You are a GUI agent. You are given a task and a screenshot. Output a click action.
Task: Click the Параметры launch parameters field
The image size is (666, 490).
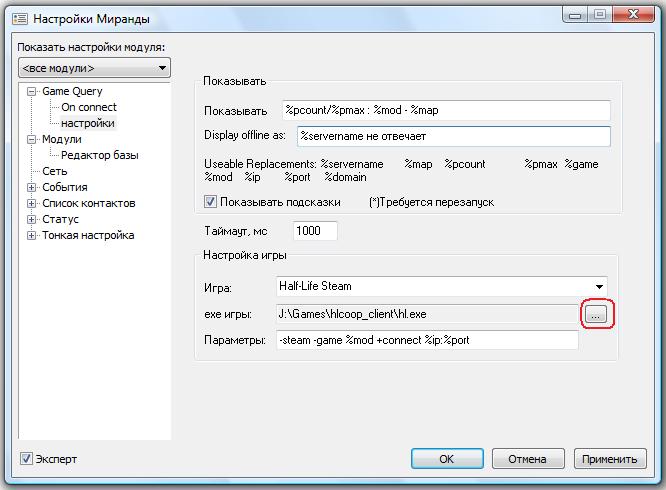pyautogui.click(x=427, y=340)
